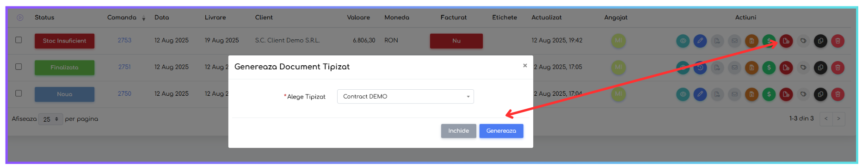Download PDF for order 2750

[717, 94]
